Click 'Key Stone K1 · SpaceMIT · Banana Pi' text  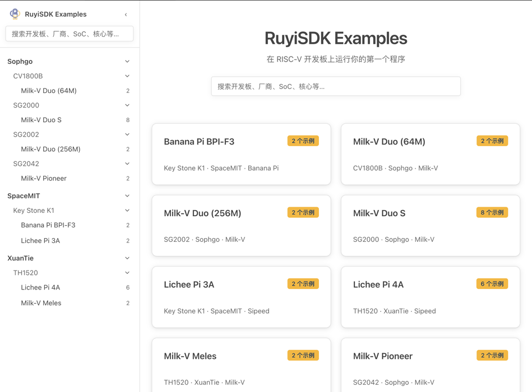coord(221,168)
